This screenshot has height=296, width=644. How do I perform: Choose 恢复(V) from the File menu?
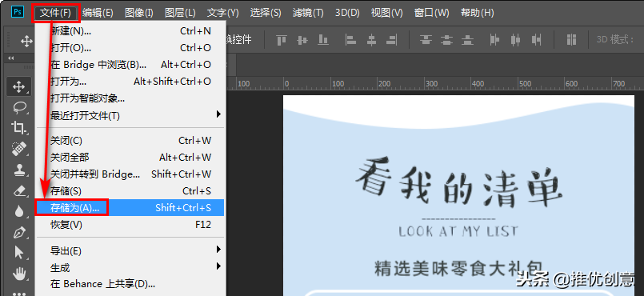click(130, 225)
